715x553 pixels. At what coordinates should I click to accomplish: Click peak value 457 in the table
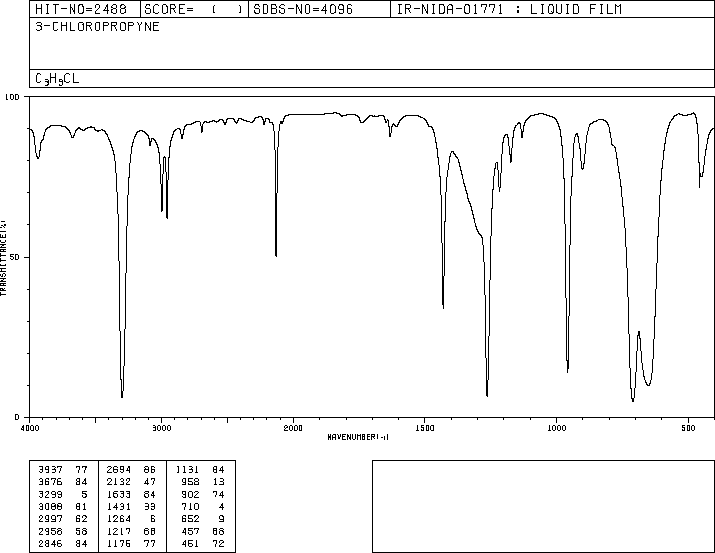click(x=190, y=531)
